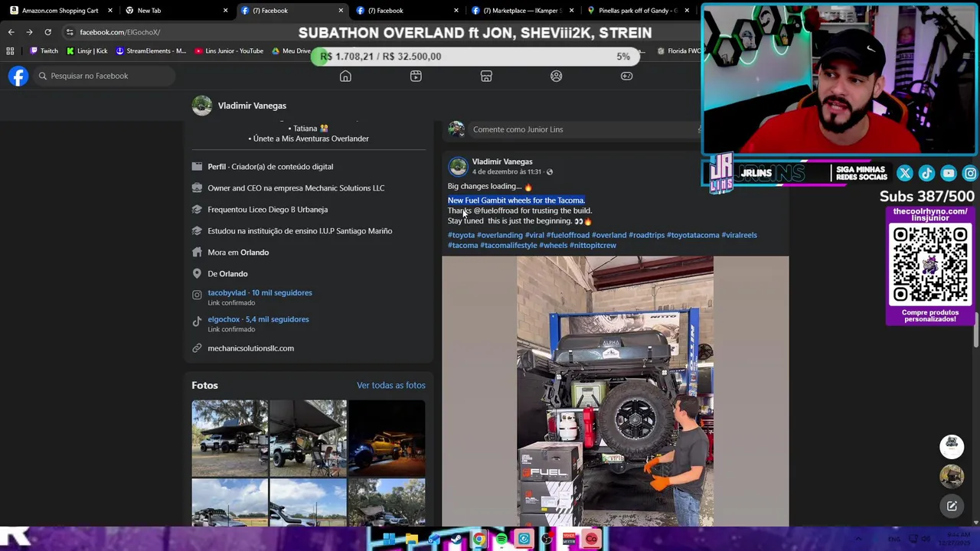The width and height of the screenshot is (980, 551).
Task: Open the second floating chat head avatar
Action: 952,476
